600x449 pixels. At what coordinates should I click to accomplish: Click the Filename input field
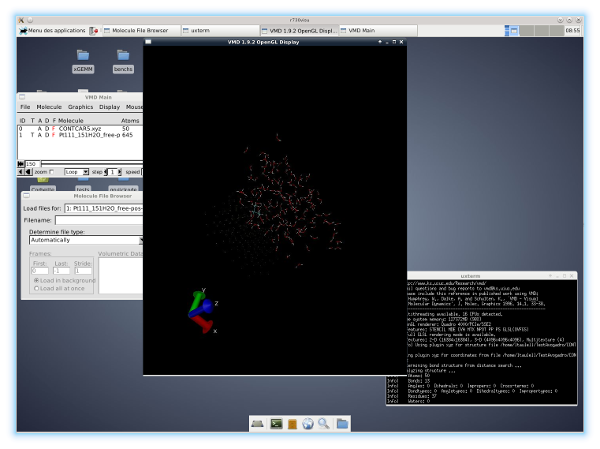(x=99, y=220)
